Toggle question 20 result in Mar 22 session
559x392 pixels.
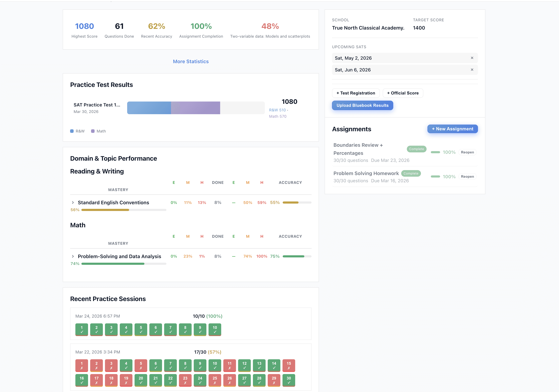(x=141, y=380)
